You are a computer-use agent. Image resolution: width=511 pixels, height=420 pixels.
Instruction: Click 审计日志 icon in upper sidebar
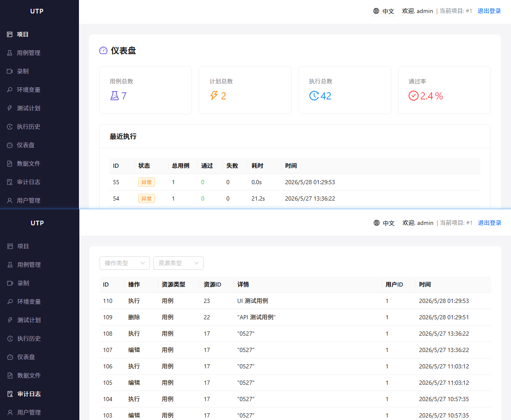[x=10, y=182]
